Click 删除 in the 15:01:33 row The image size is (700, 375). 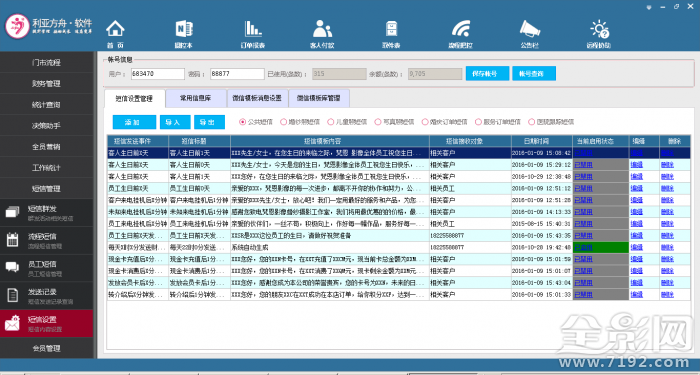tap(667, 295)
